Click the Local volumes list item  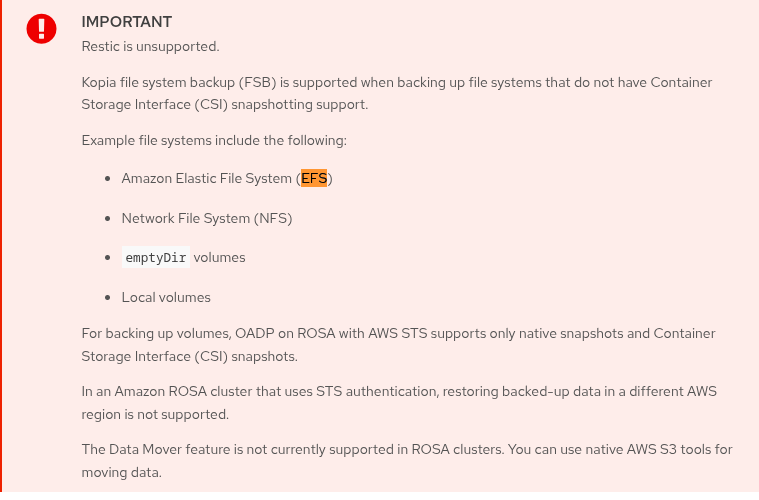(x=166, y=297)
